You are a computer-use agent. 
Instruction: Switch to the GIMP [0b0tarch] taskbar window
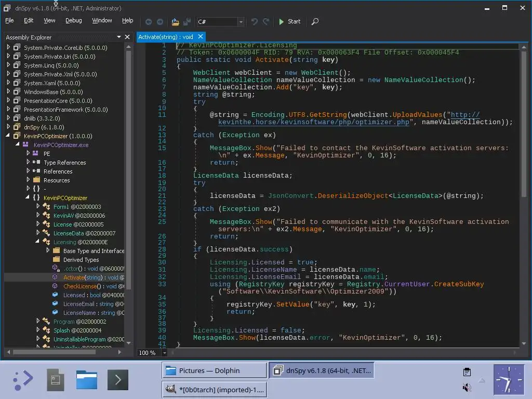(215, 390)
